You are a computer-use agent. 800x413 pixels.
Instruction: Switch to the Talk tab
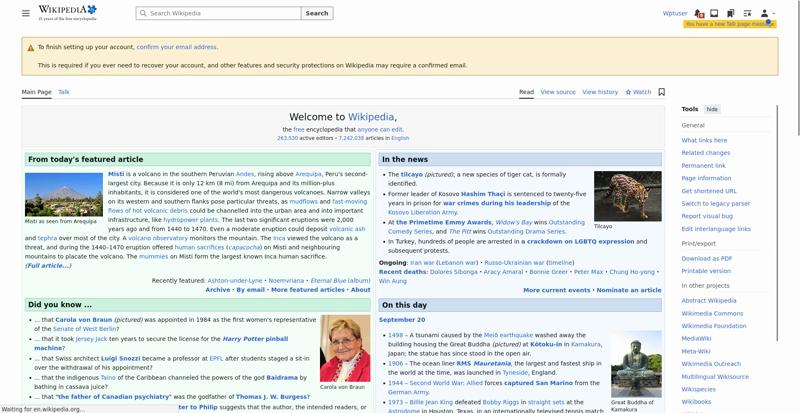tap(64, 92)
